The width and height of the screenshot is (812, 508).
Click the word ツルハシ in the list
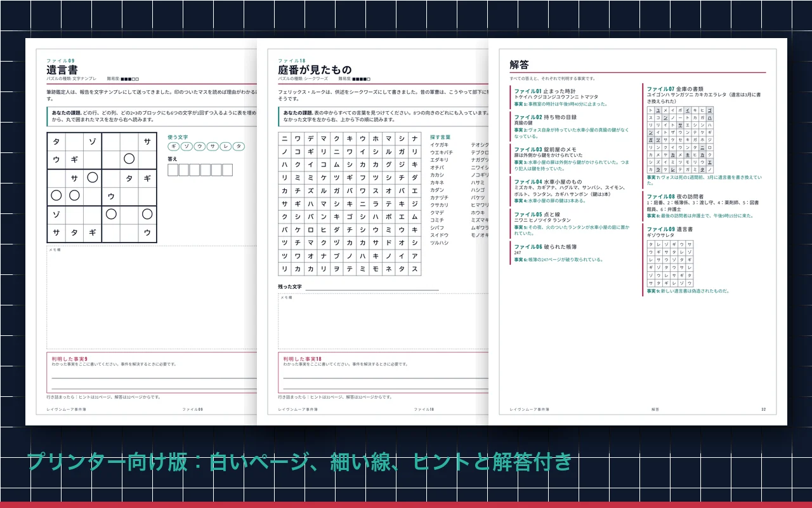[x=439, y=243]
